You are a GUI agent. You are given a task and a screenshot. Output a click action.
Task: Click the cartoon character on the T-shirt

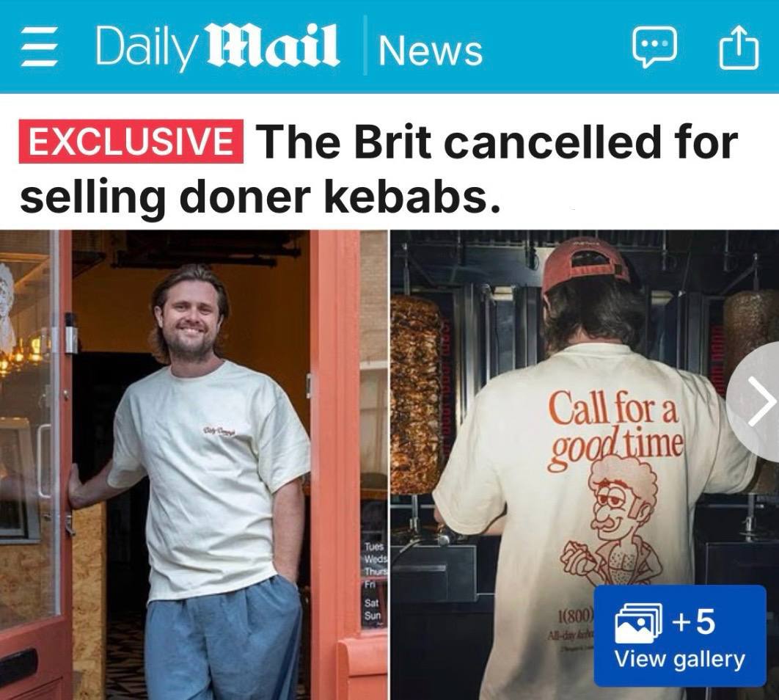(x=613, y=521)
